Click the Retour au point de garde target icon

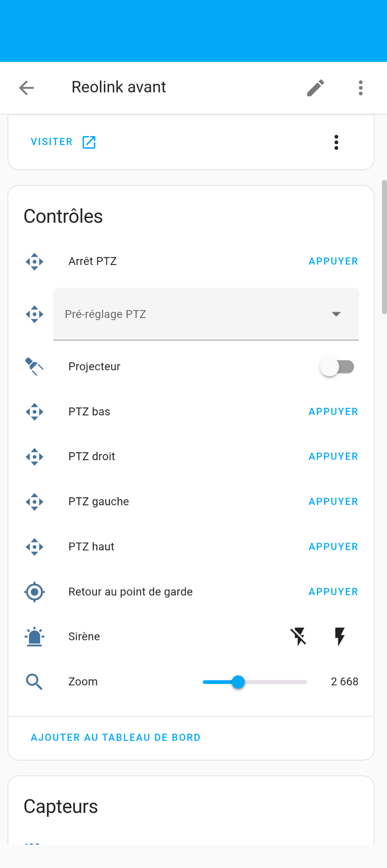(x=34, y=592)
